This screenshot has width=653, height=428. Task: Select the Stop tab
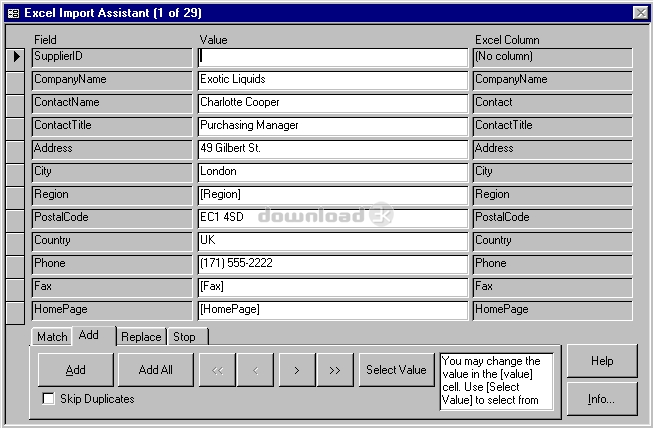[184, 337]
